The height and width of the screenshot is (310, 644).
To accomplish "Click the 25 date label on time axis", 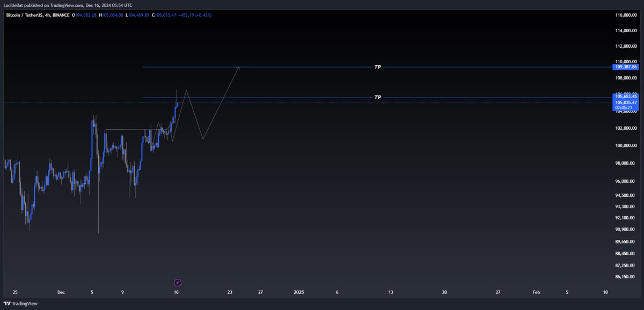I will tap(15, 292).
